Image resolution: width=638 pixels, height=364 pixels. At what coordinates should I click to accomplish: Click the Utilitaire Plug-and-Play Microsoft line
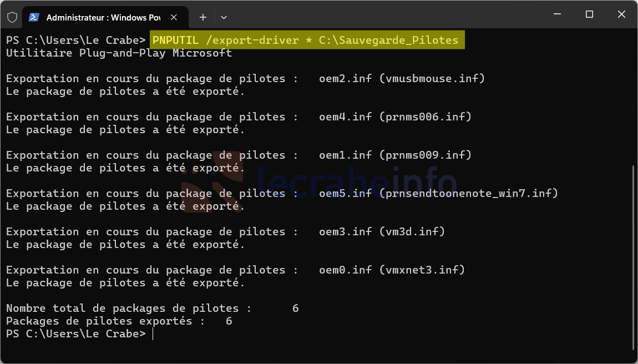(119, 53)
